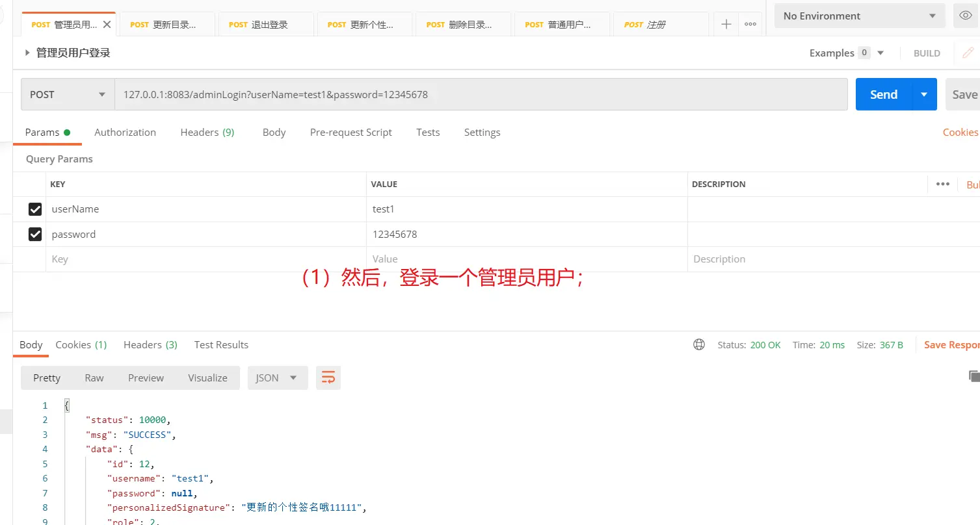Click the edit pencil icon near BUILD

tap(968, 53)
